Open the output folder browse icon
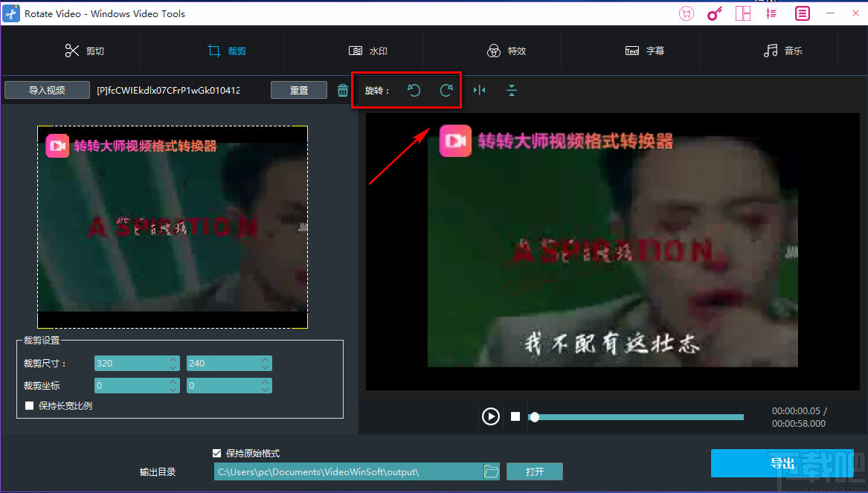The image size is (868, 493). pos(491,471)
